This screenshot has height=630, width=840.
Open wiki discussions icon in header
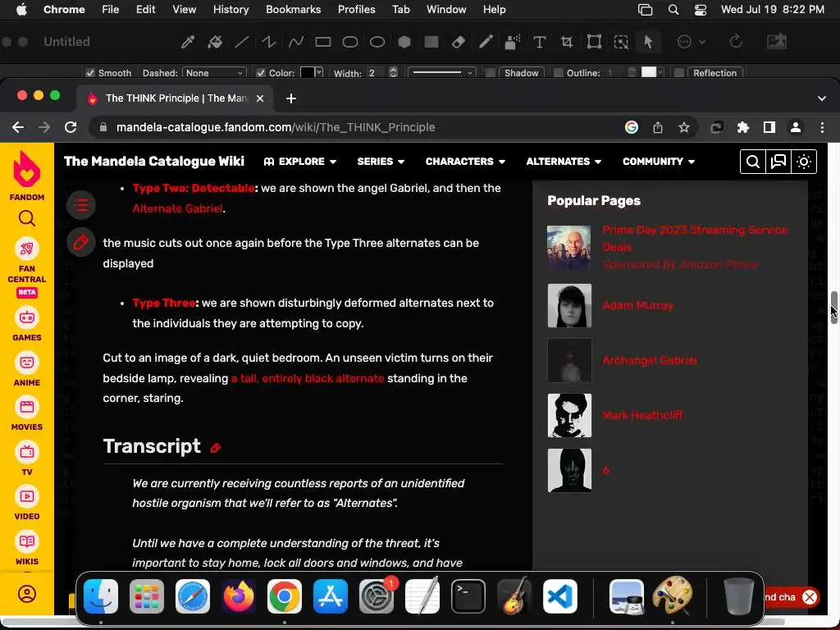pos(778,162)
